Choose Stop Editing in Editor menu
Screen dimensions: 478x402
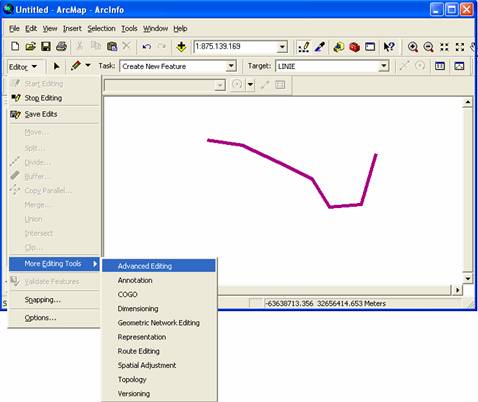tap(54, 98)
